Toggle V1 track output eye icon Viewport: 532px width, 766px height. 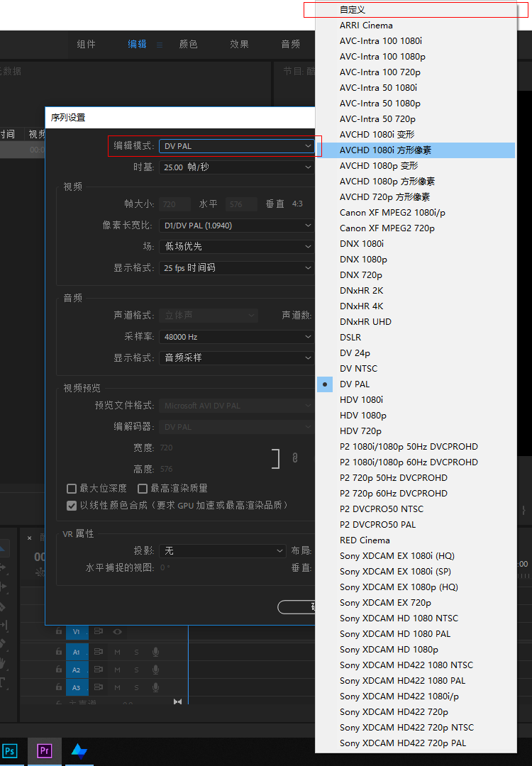[117, 632]
